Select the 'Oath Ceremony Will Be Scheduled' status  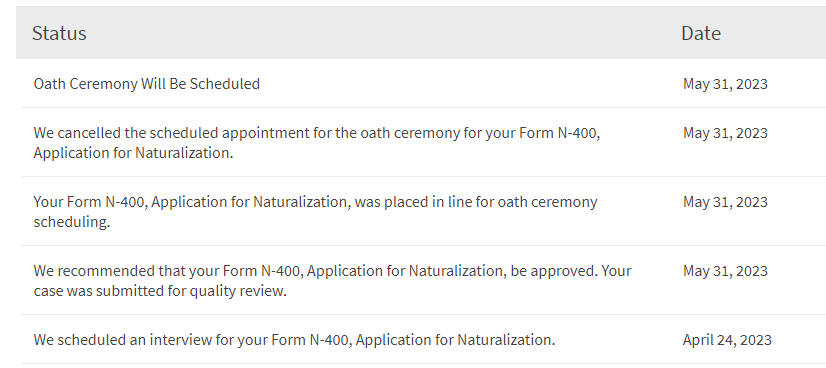[146, 84]
